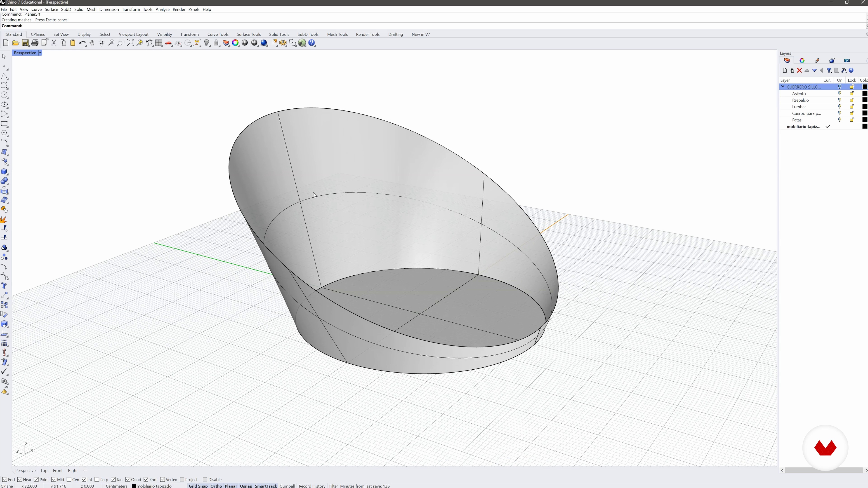
Task: Enable the Perp osnap checkbox
Action: (x=97, y=480)
